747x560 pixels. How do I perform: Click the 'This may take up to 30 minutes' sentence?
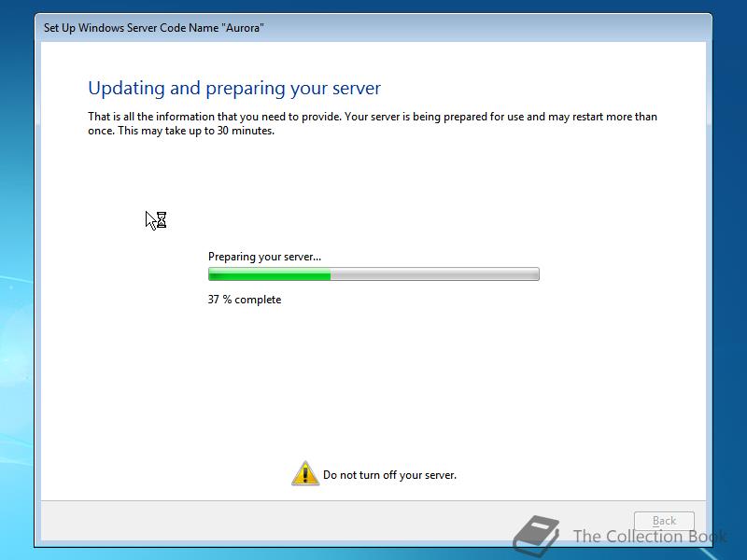[196, 131]
